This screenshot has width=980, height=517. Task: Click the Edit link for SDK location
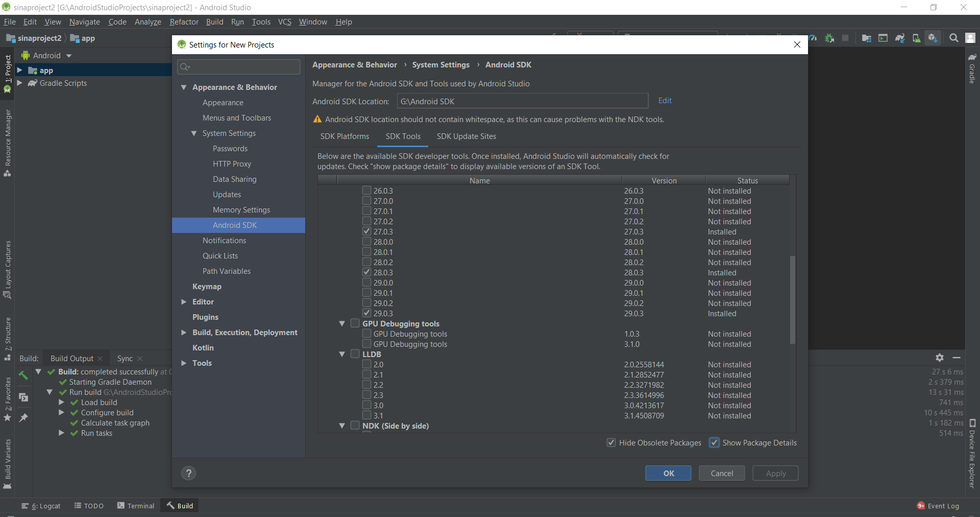coord(665,101)
